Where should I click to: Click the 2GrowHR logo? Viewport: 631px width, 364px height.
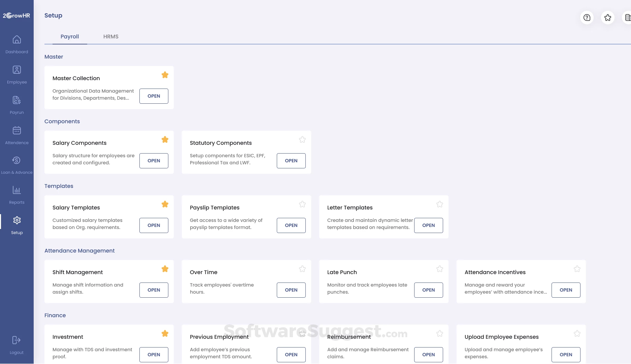point(16,15)
